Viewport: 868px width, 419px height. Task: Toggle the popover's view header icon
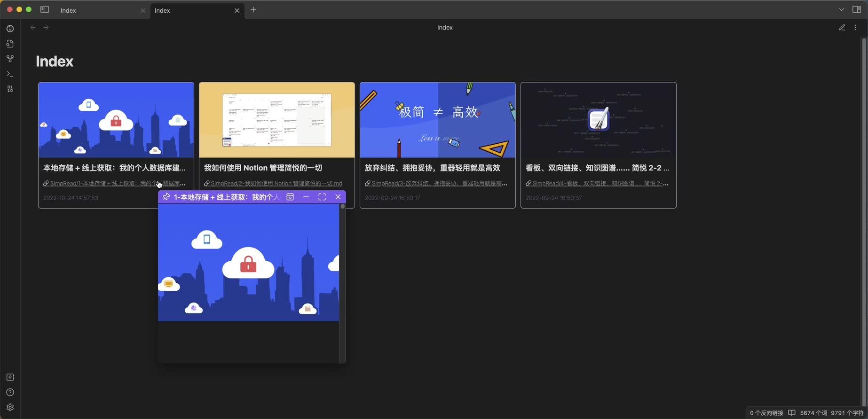point(290,197)
